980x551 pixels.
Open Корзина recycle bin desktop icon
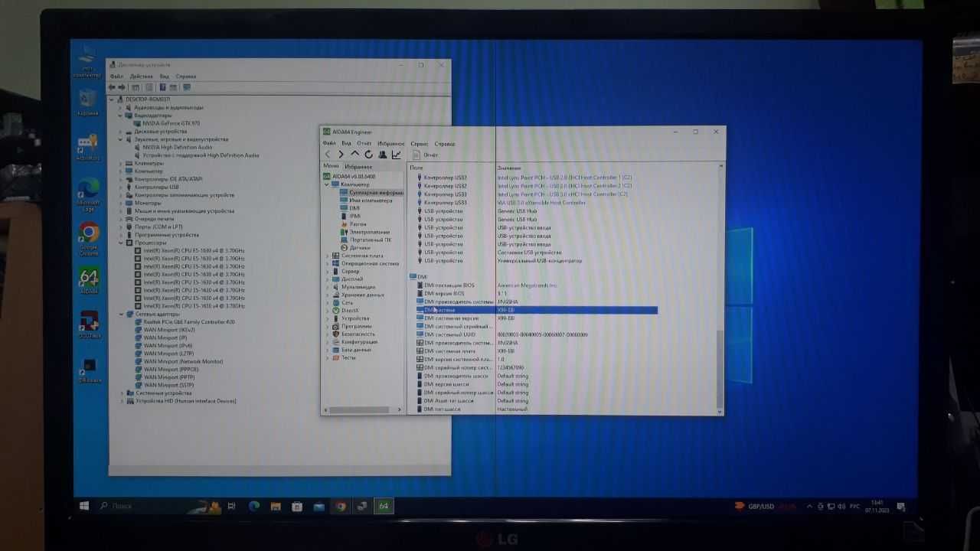pyautogui.click(x=88, y=103)
